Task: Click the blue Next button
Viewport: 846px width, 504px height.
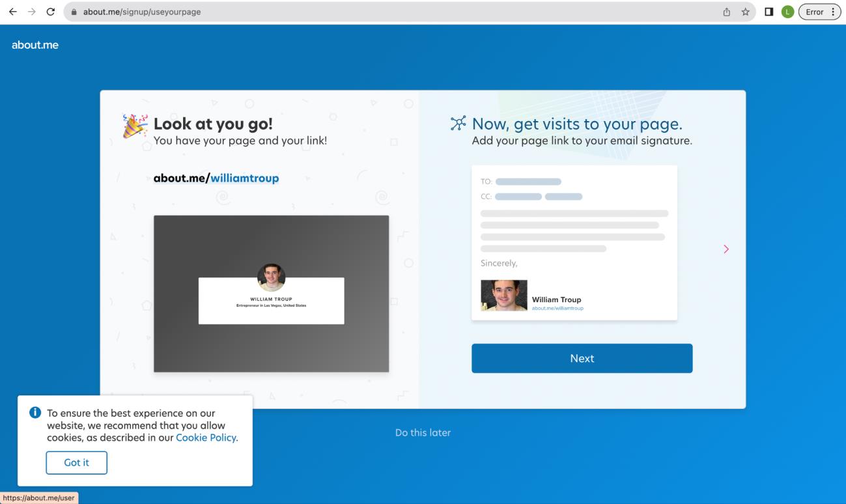Action: coord(582,358)
